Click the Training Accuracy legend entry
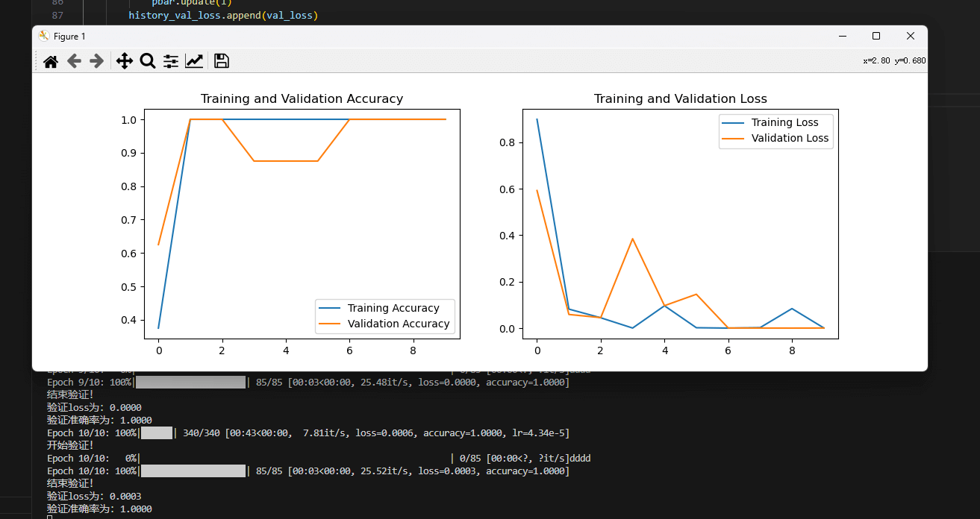The image size is (980, 519). coord(393,308)
